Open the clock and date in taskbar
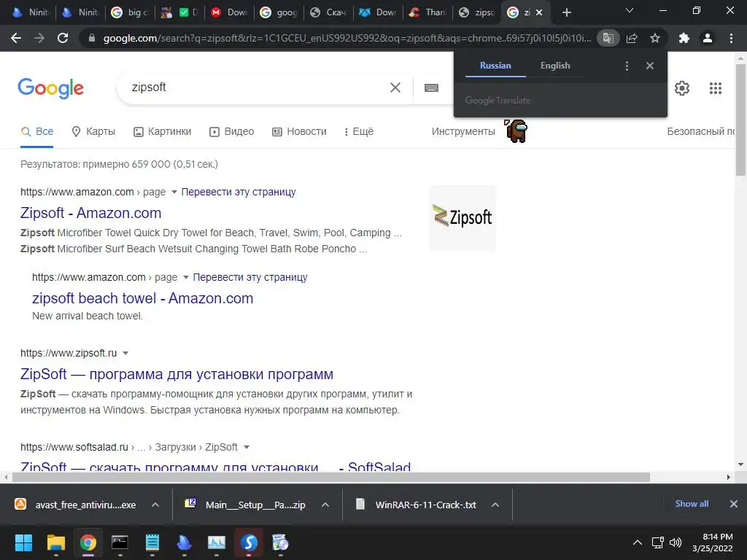Viewport: 747px width, 560px height. pos(712,542)
